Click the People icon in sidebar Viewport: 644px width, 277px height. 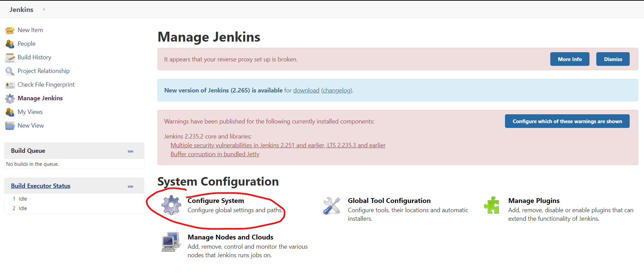[10, 44]
